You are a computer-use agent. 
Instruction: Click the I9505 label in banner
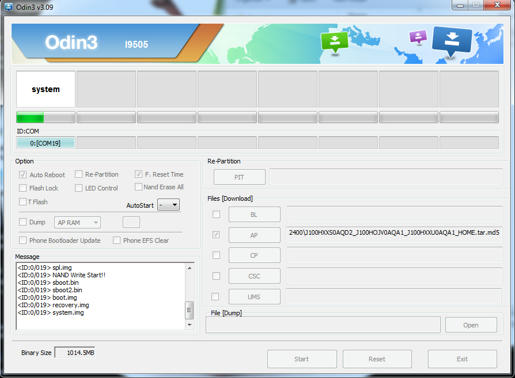[136, 44]
